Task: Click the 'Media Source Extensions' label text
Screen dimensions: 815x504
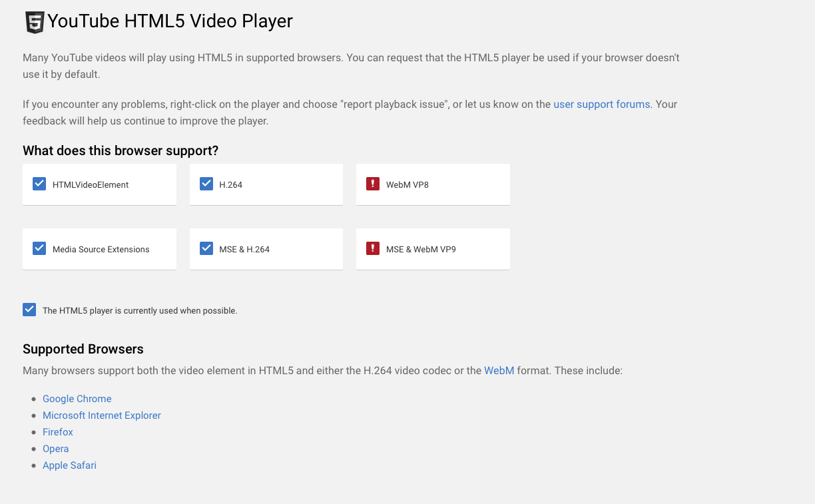Action: (101, 250)
